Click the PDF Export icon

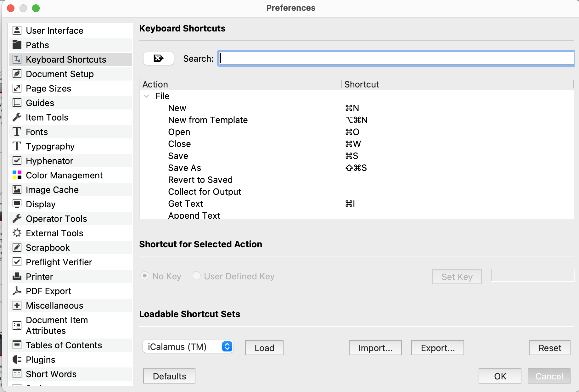point(17,291)
